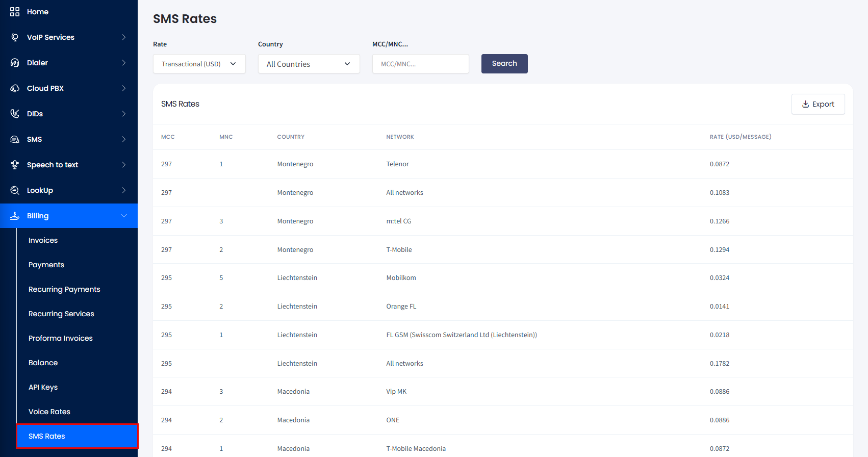Click the DIDs phone icon
868x457 pixels.
pyautogui.click(x=15, y=114)
